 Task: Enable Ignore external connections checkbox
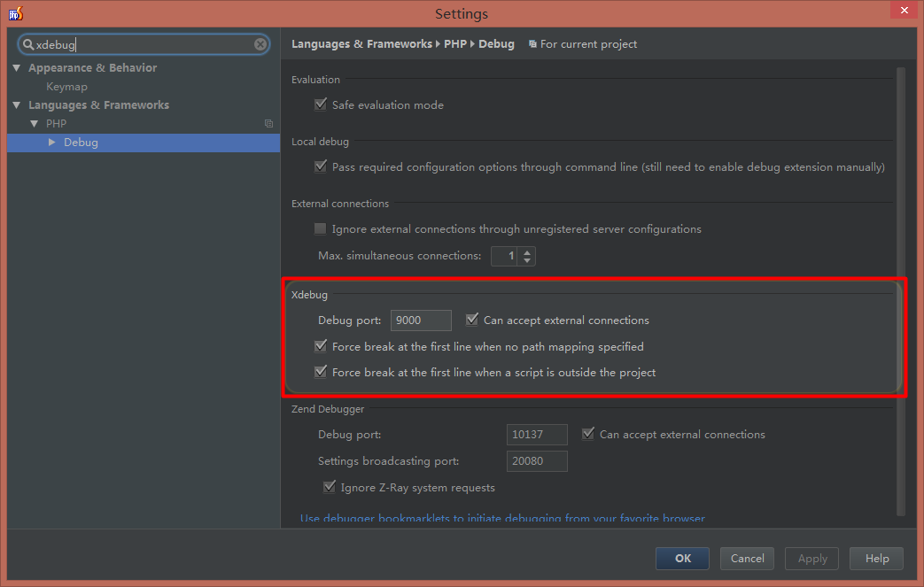coord(320,228)
